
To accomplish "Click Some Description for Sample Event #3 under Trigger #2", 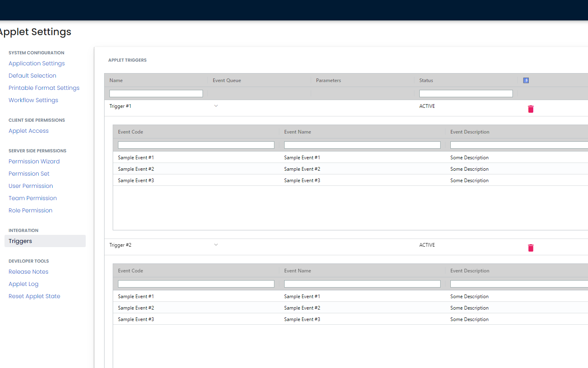I will 470,319.
